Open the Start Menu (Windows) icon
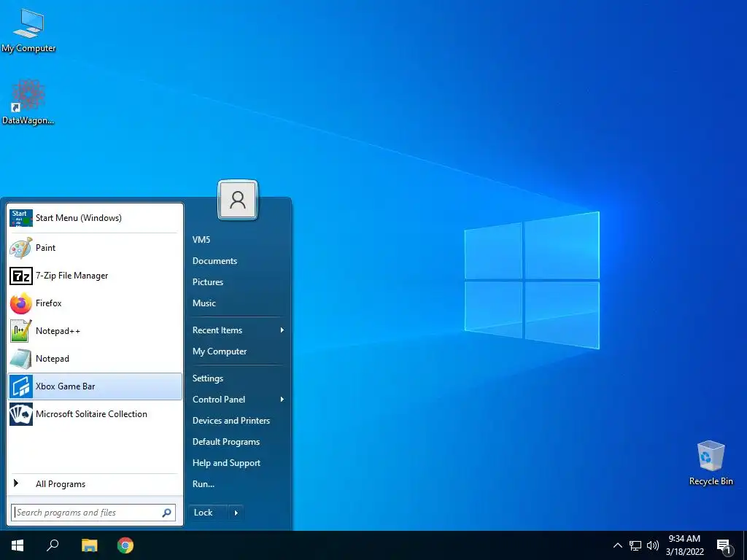The height and width of the screenshot is (560, 747). [21, 218]
